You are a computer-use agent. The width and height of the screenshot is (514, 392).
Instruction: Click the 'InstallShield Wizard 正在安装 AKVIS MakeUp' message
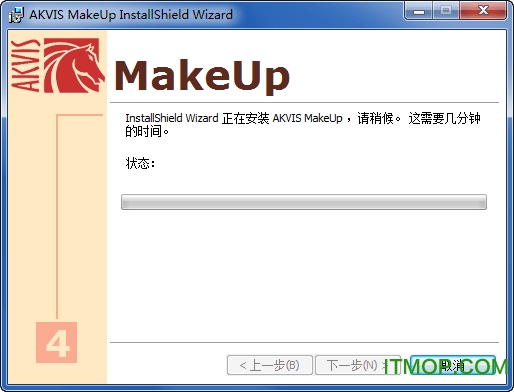tap(303, 125)
